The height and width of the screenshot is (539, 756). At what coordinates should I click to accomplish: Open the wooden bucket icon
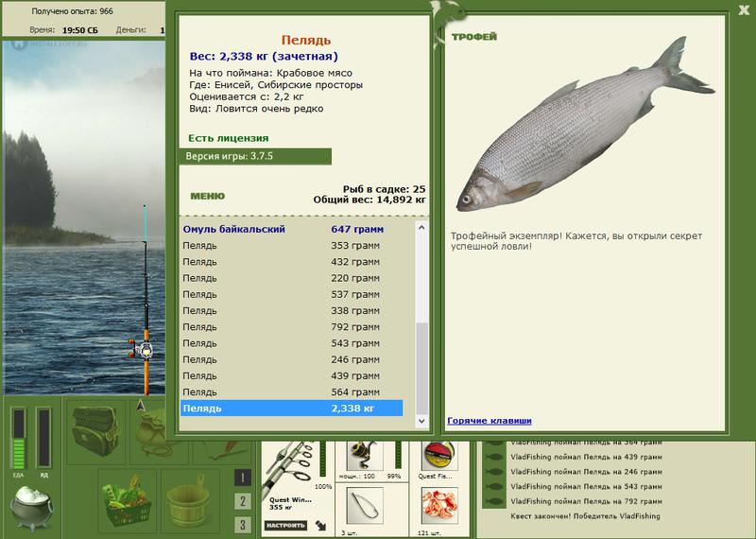tap(188, 499)
